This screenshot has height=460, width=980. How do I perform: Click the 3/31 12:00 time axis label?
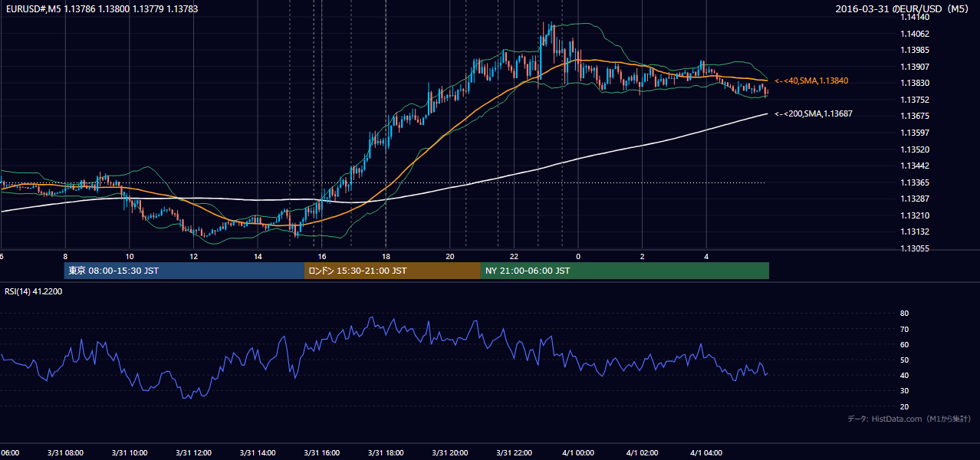[x=193, y=453]
